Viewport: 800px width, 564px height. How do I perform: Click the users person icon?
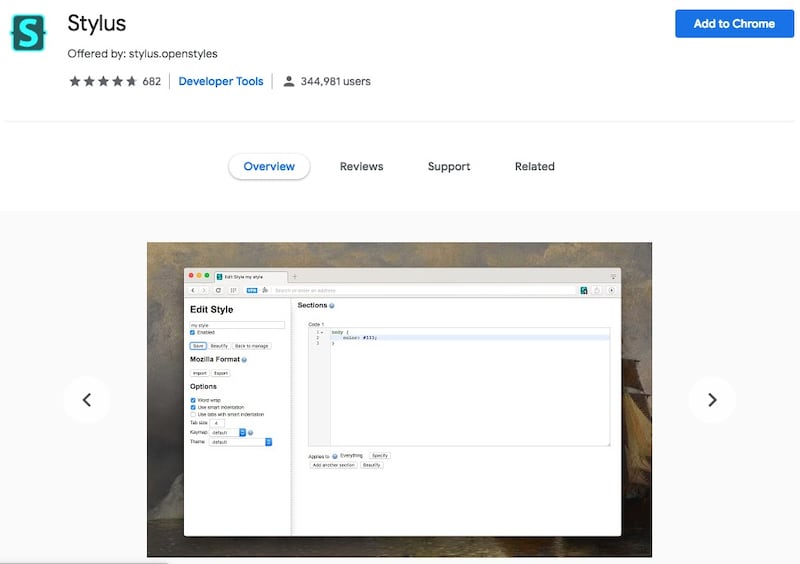289,81
